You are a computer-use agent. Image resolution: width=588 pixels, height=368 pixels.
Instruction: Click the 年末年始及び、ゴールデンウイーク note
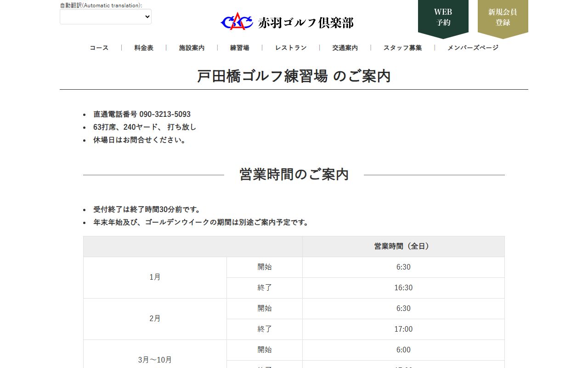coord(202,222)
